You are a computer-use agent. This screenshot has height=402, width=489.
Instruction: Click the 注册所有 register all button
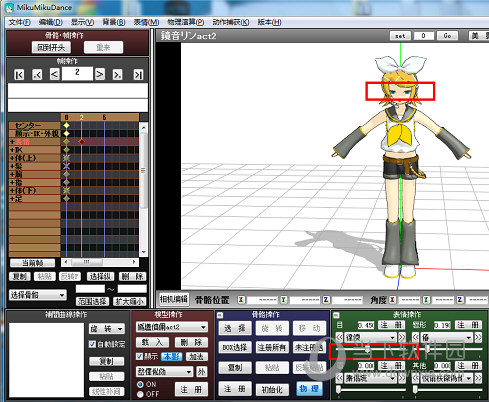(x=272, y=347)
